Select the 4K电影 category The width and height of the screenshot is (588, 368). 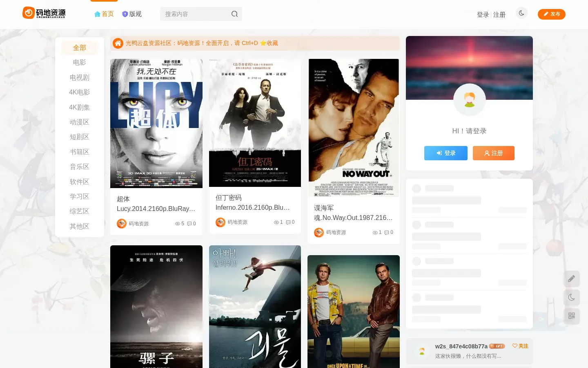(80, 92)
